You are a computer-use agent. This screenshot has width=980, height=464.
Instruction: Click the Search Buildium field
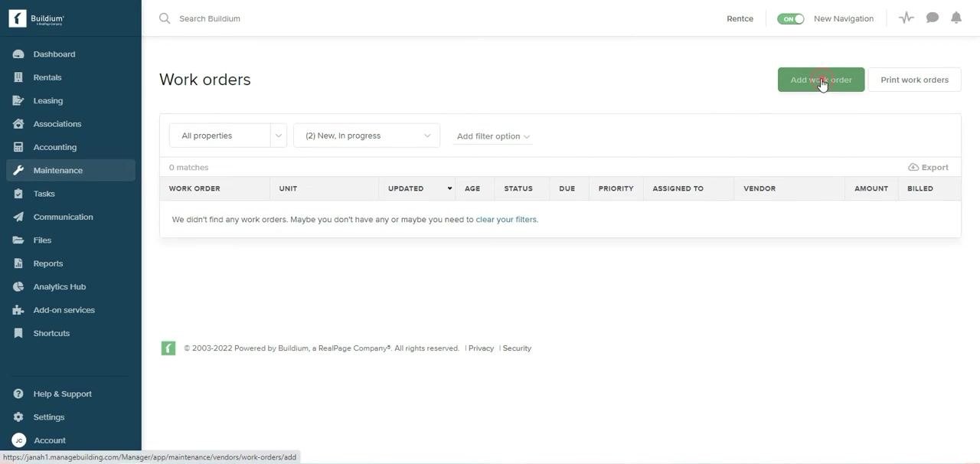pyautogui.click(x=210, y=18)
